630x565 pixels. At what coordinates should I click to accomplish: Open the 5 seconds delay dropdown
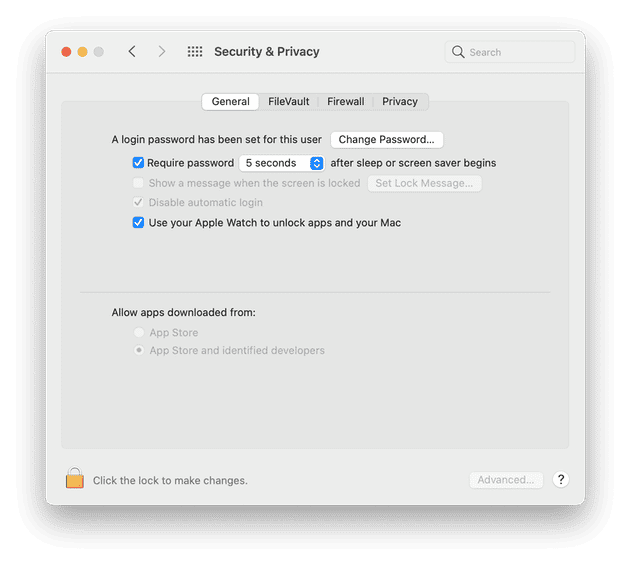point(282,163)
